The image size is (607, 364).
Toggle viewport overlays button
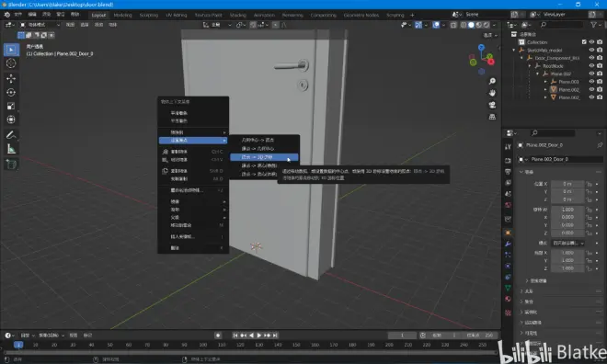tap(436, 25)
